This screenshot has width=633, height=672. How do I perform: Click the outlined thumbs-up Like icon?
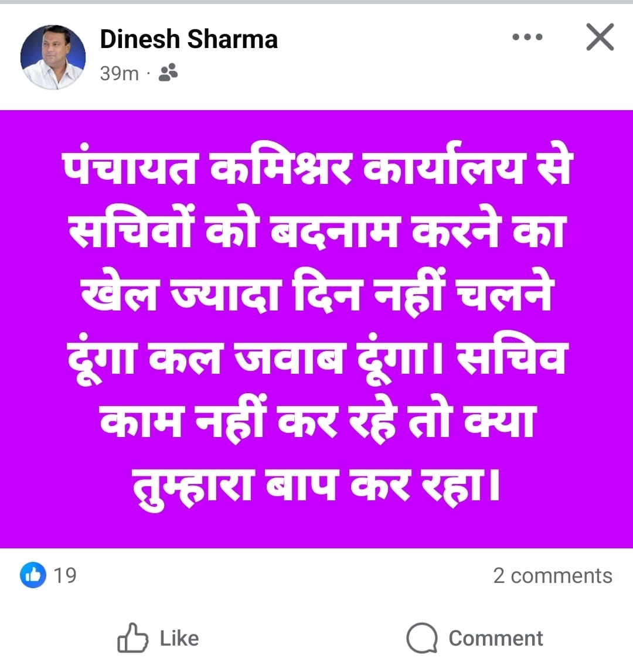pos(132,638)
